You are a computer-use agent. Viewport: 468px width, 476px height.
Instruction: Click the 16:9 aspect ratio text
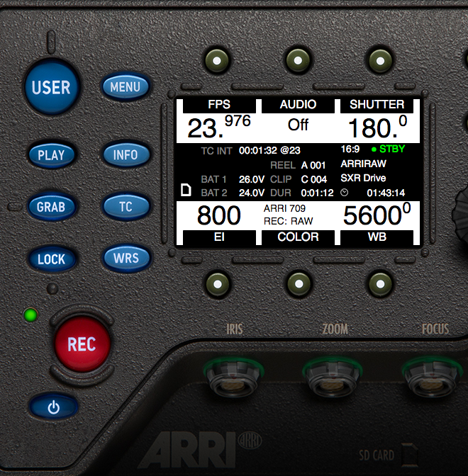point(350,149)
